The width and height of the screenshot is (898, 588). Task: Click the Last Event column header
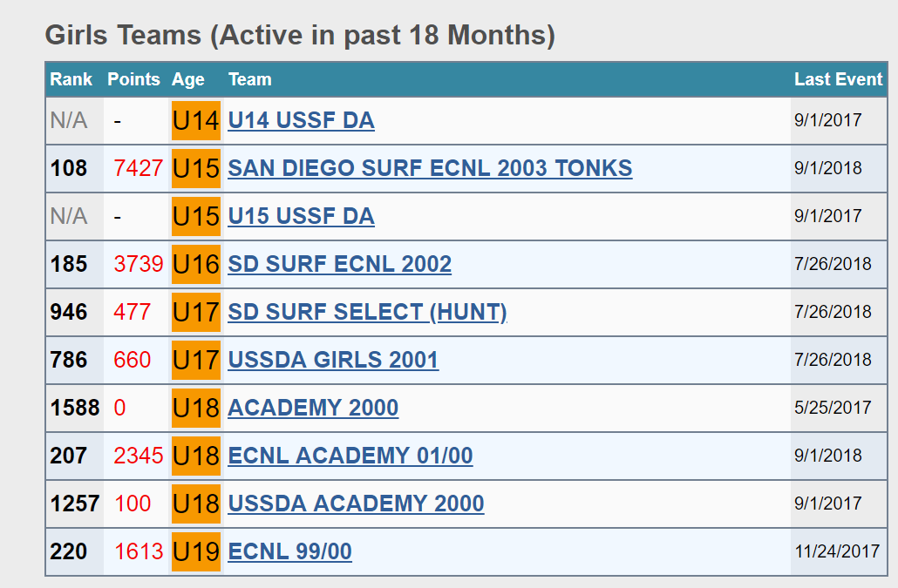838,79
